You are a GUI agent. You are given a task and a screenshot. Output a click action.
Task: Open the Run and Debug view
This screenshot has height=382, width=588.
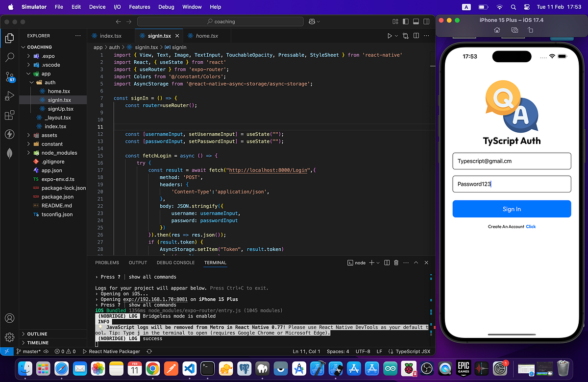10,96
